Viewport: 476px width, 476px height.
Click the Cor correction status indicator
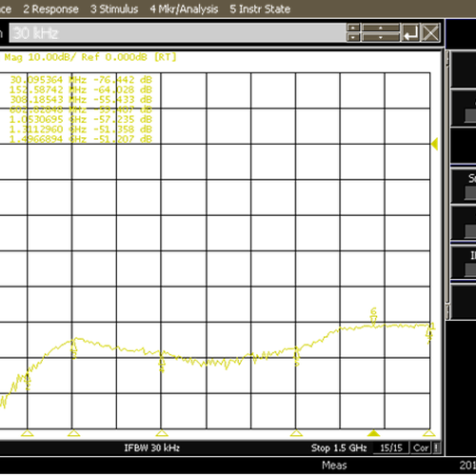coord(421,447)
